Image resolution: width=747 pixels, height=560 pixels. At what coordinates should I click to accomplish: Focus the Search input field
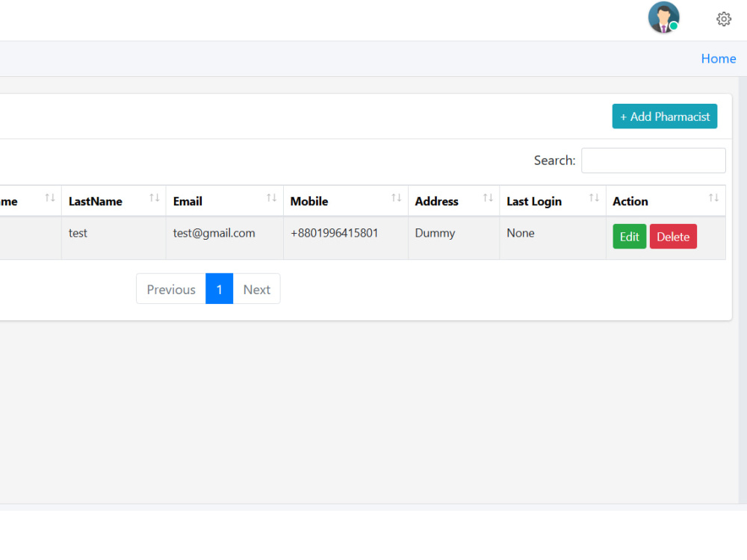click(654, 161)
